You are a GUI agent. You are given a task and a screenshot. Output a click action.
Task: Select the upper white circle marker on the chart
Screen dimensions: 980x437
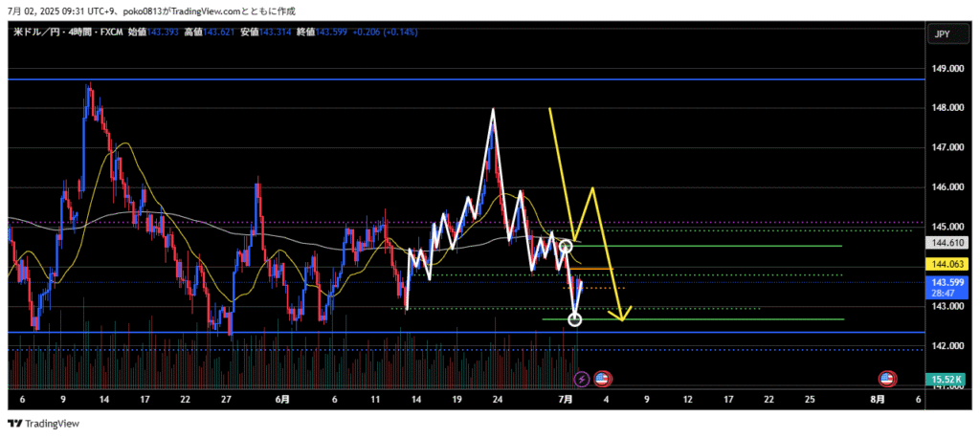[566, 247]
